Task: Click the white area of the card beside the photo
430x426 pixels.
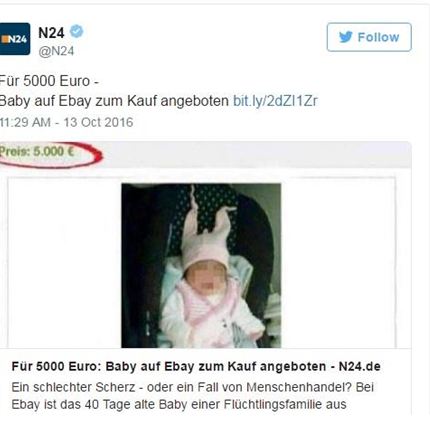Action: 337,263
